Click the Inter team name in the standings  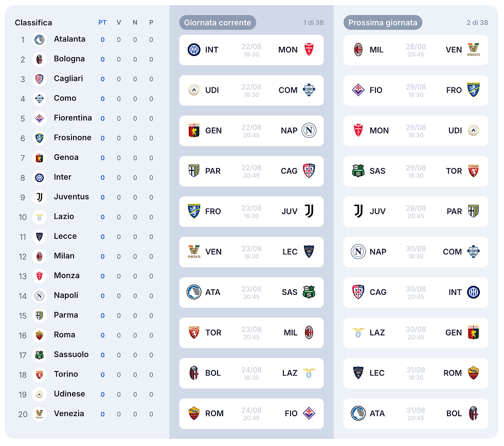click(63, 177)
